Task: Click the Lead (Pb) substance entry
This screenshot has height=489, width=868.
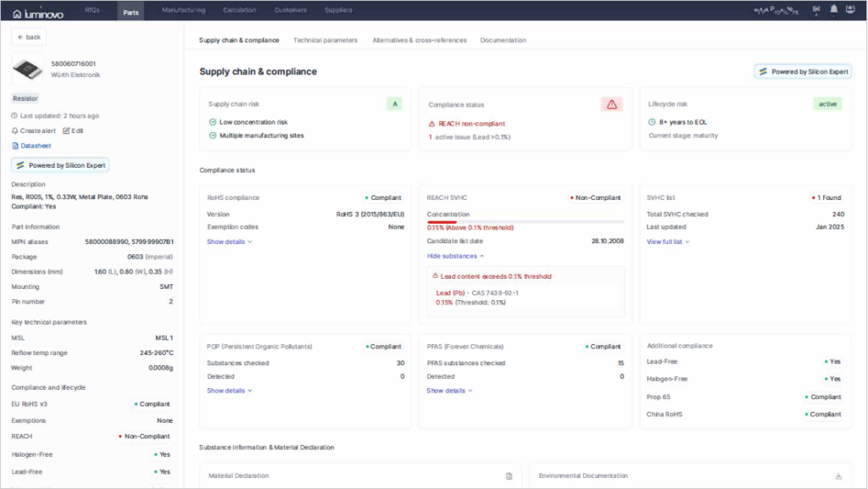Action: [477, 293]
